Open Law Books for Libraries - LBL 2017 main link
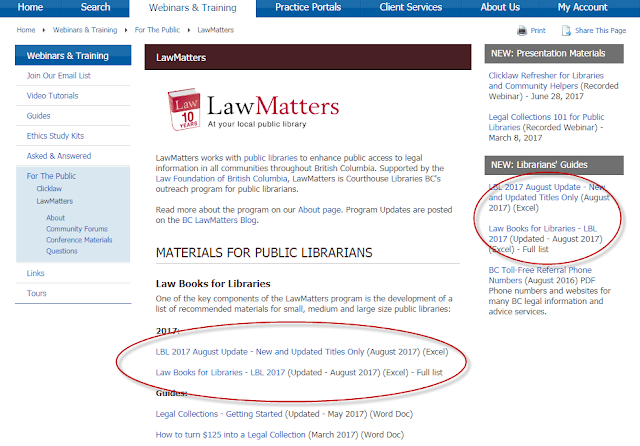Viewport: 640px width, 446px height. (x=220, y=373)
